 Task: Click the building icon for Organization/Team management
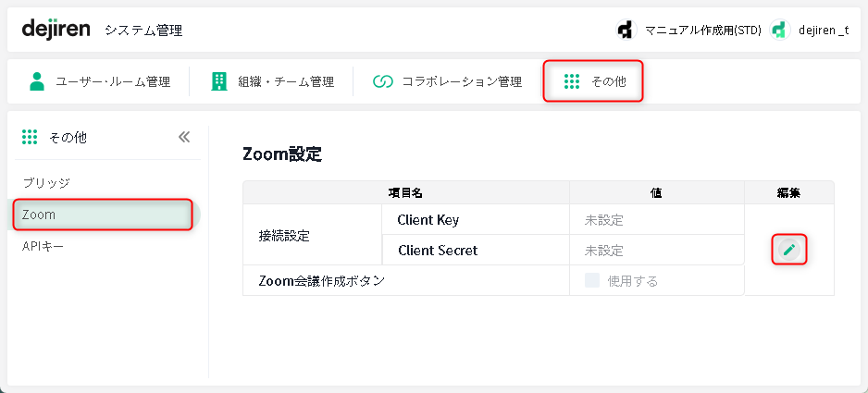tap(218, 81)
